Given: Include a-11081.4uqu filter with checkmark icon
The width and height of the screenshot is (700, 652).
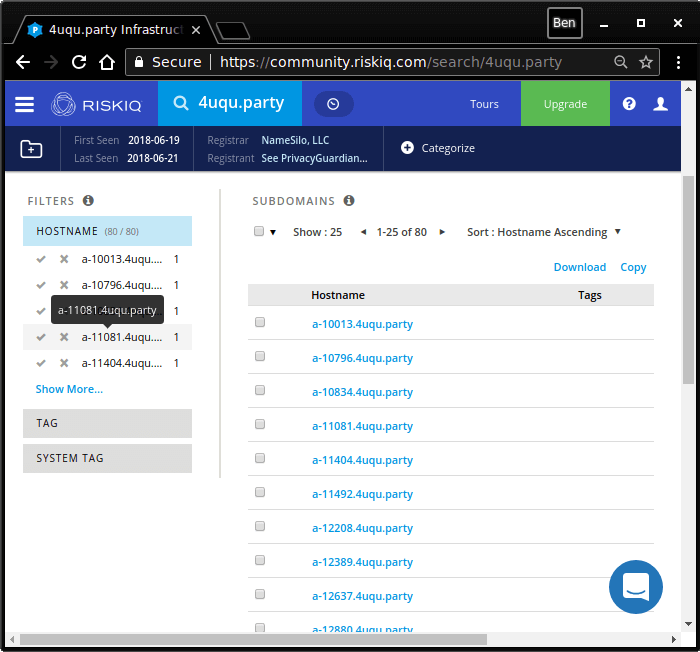Looking at the screenshot, I should click(x=41, y=337).
